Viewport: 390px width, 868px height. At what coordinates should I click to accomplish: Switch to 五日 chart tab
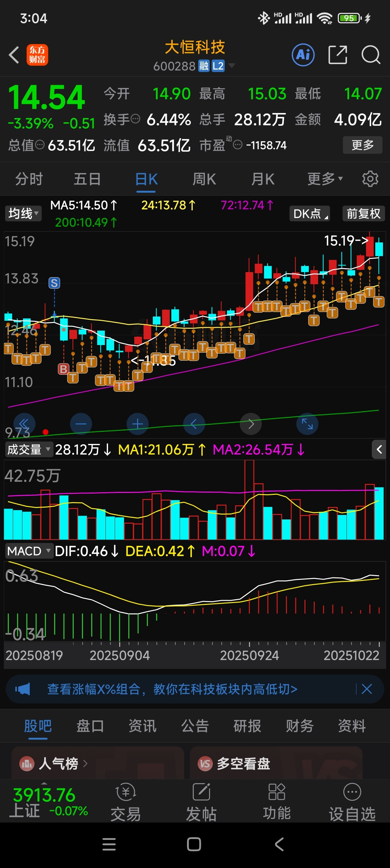click(87, 179)
